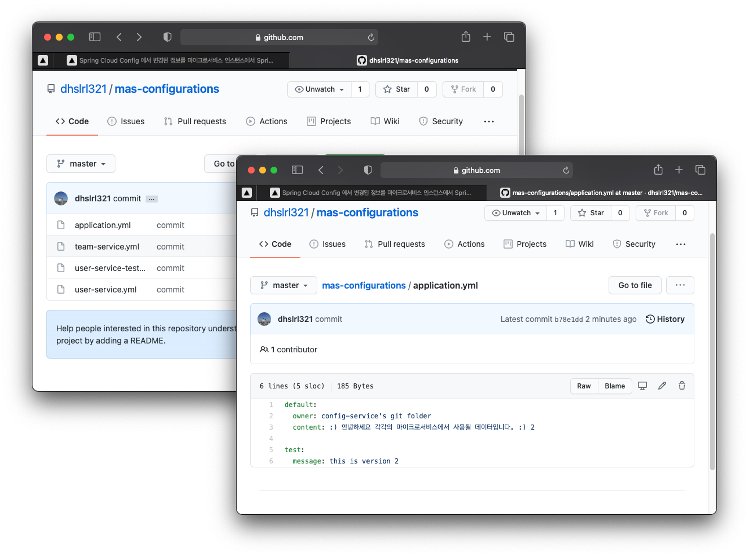The height and width of the screenshot is (556, 748).
Task: Open dhslrl321 owner link in front window
Action: click(x=286, y=213)
